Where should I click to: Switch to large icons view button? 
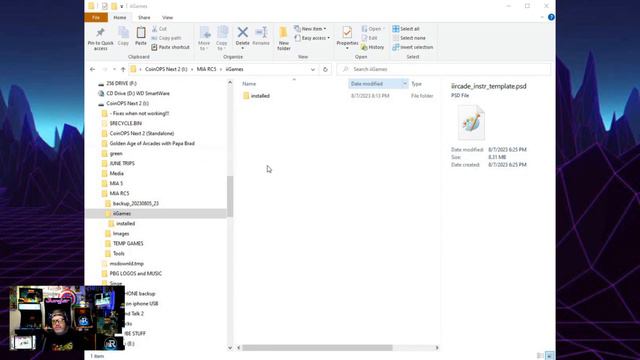pos(549,356)
